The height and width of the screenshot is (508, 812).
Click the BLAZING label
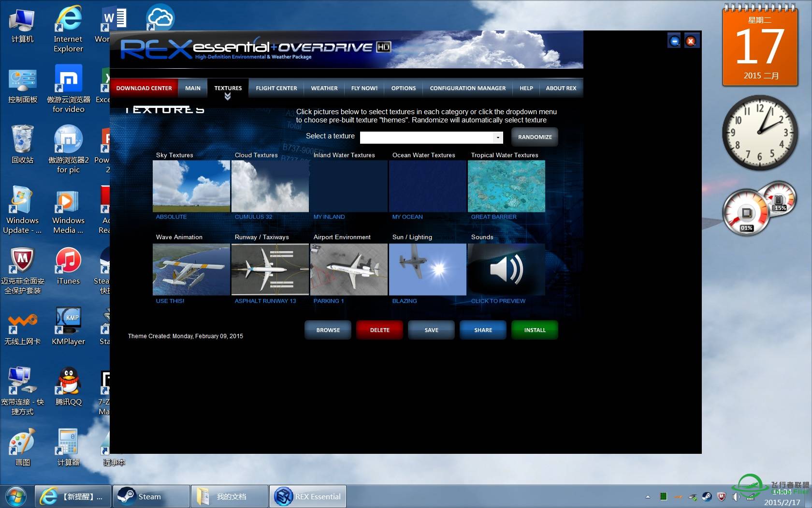point(405,301)
